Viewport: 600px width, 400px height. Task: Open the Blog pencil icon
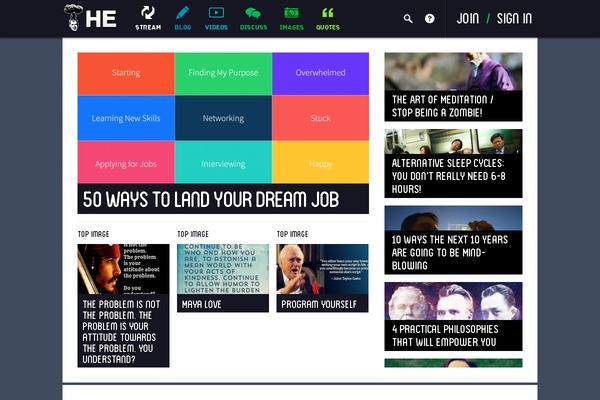(x=183, y=13)
